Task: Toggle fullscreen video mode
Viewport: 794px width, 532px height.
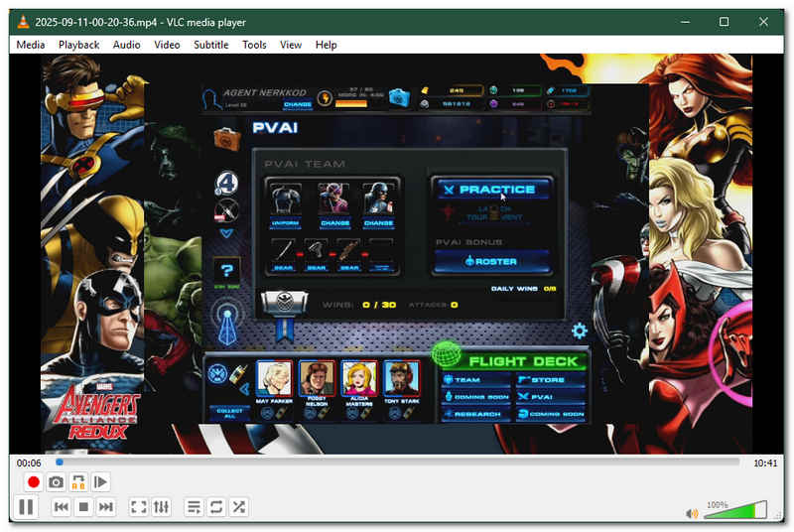Action: click(139, 507)
